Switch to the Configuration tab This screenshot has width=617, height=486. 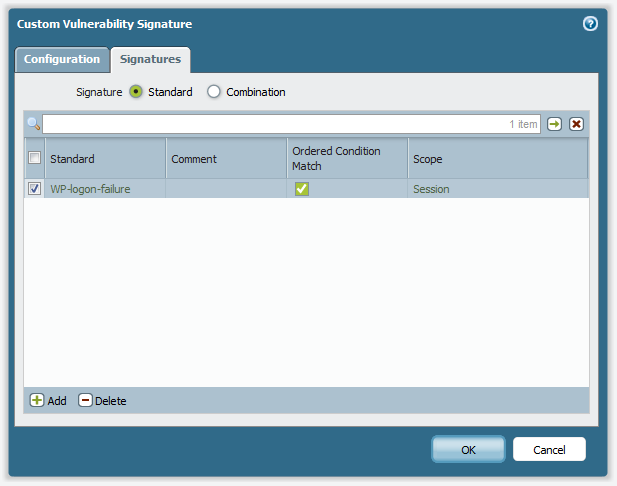click(x=62, y=59)
